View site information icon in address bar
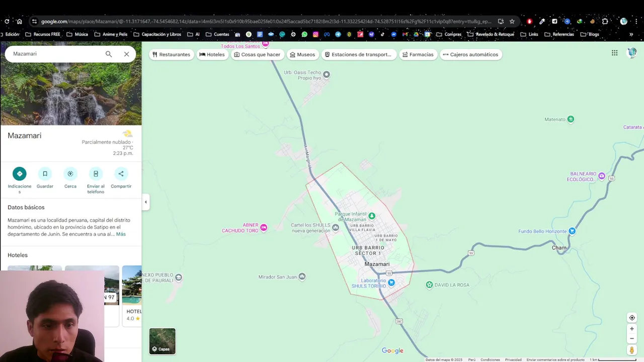644x362 pixels. tap(34, 21)
